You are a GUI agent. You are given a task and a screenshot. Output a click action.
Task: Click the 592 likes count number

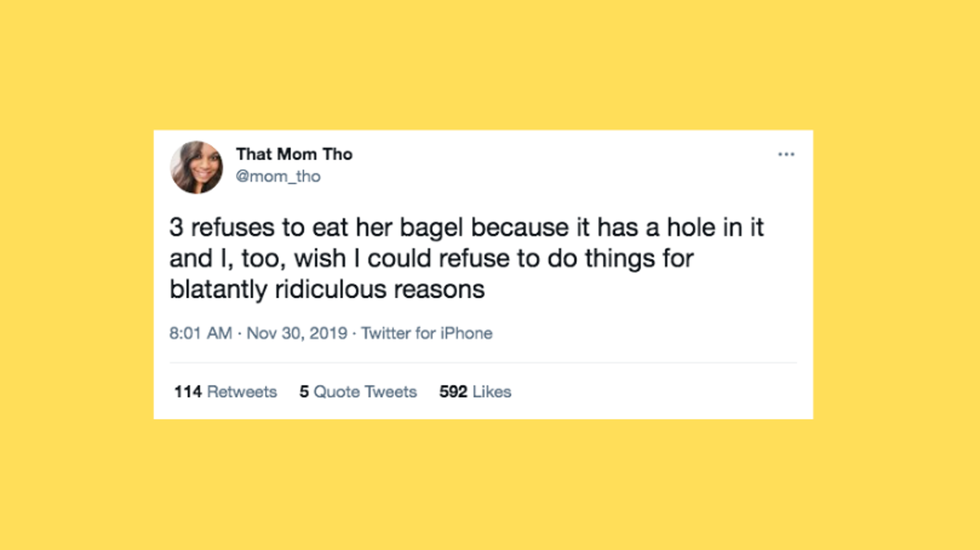(x=453, y=392)
